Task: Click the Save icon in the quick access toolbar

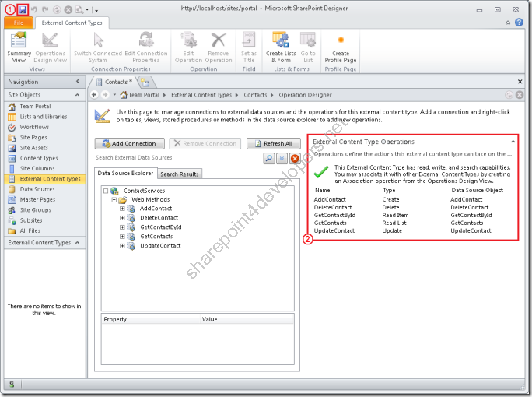Action: 23,10
